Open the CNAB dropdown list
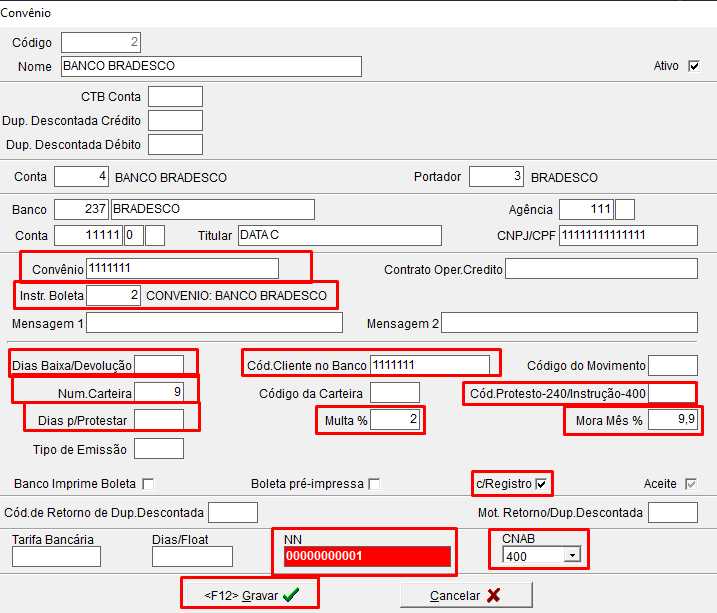 573,556
